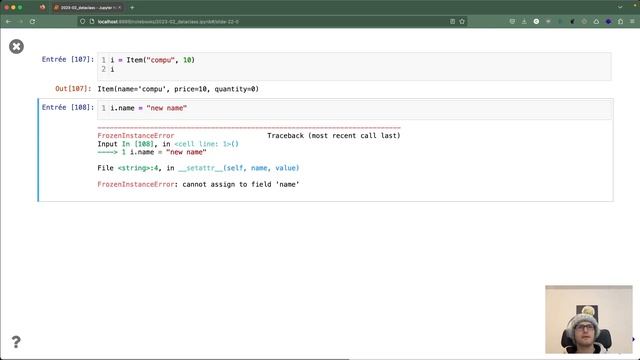List all tabs dropdown arrow
Viewport: 640px width, 360px height.
pyautogui.click(x=620, y=7)
